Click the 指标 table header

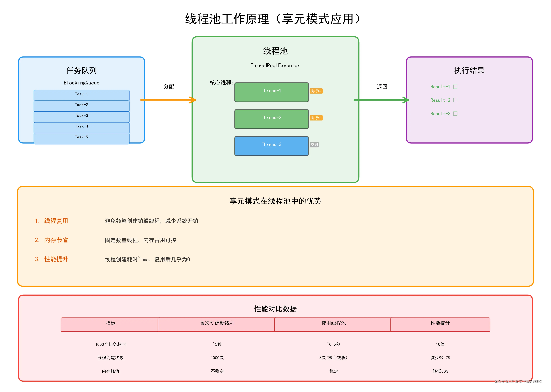coord(110,324)
